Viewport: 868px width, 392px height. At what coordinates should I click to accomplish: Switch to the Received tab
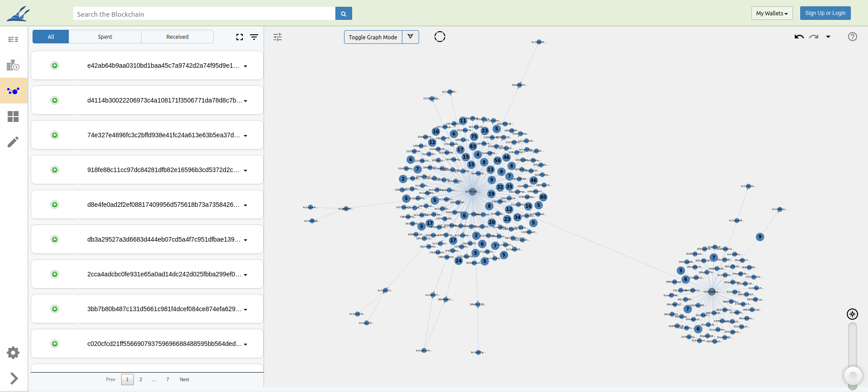click(x=177, y=37)
